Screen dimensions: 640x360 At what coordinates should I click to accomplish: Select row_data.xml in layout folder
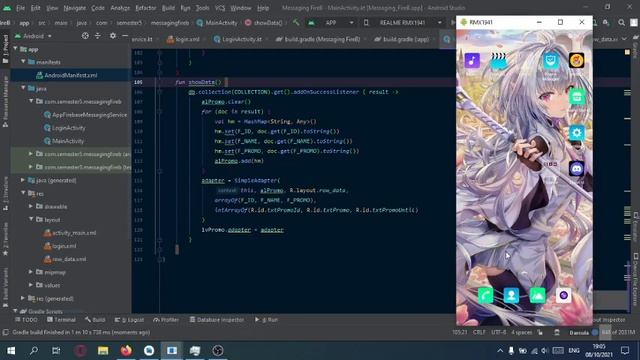[x=65, y=259]
